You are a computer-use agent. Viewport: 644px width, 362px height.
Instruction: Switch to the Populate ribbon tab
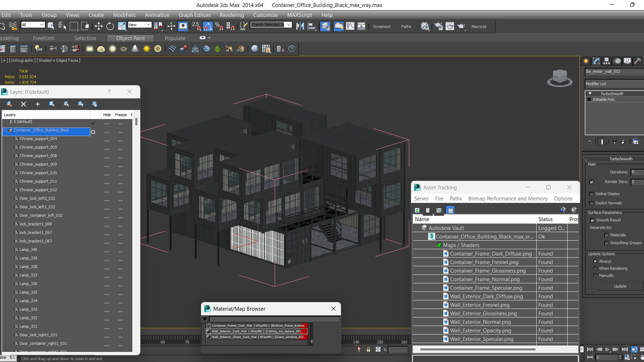tap(175, 38)
